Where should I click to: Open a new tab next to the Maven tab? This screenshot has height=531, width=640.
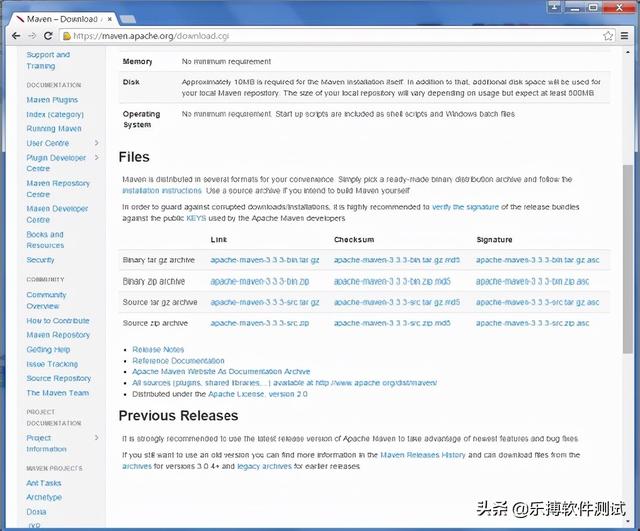[x=128, y=19]
